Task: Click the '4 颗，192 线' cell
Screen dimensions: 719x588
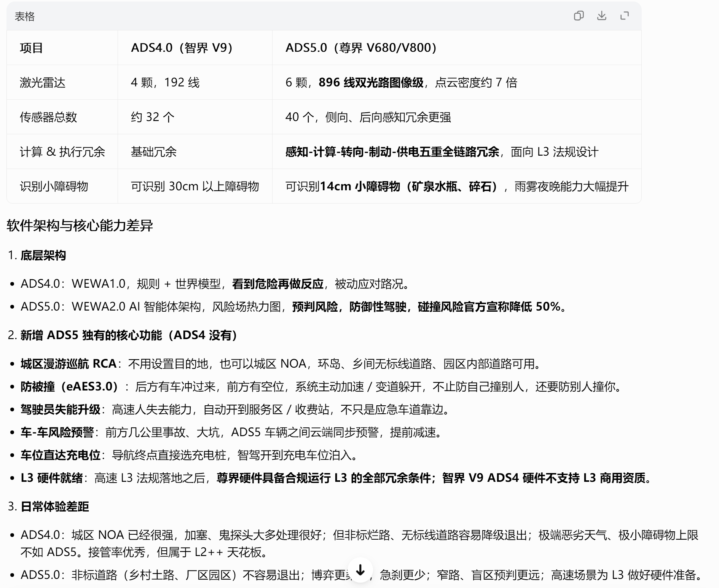Action: [165, 83]
